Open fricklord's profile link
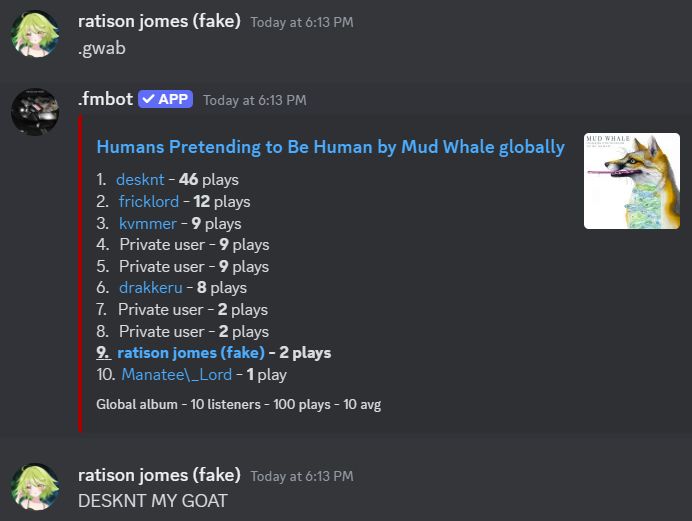Screen dimensions: 692x521 [x=148, y=202]
